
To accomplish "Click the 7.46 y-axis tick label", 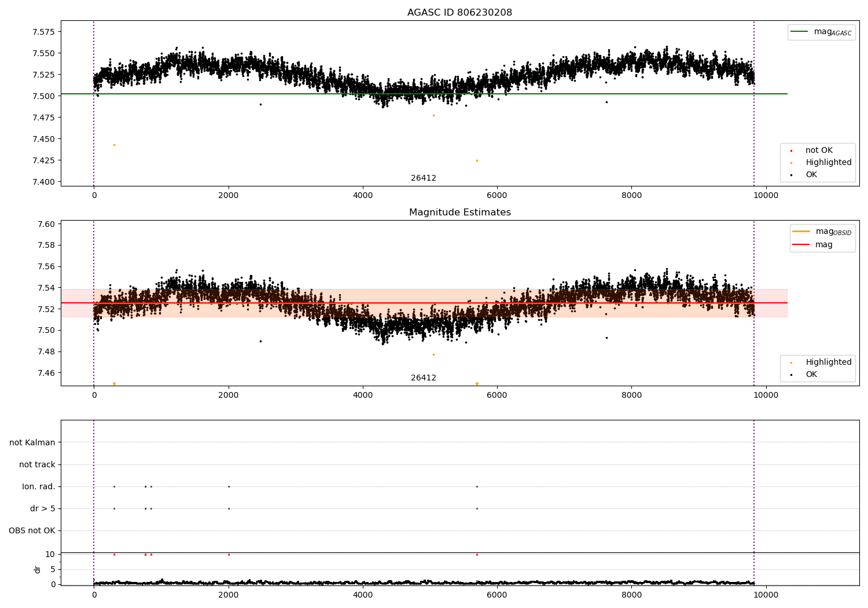I will [46, 373].
